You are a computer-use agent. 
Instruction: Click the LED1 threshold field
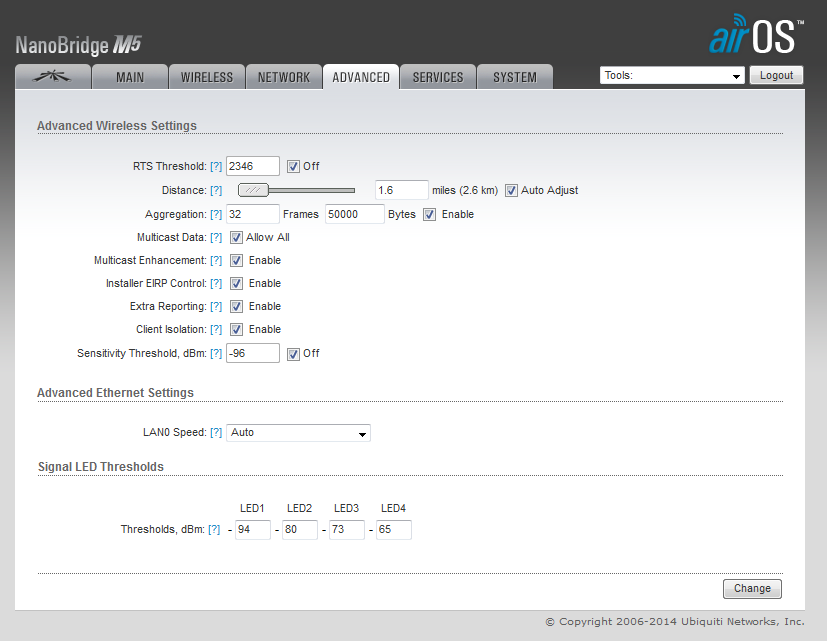pyautogui.click(x=253, y=530)
